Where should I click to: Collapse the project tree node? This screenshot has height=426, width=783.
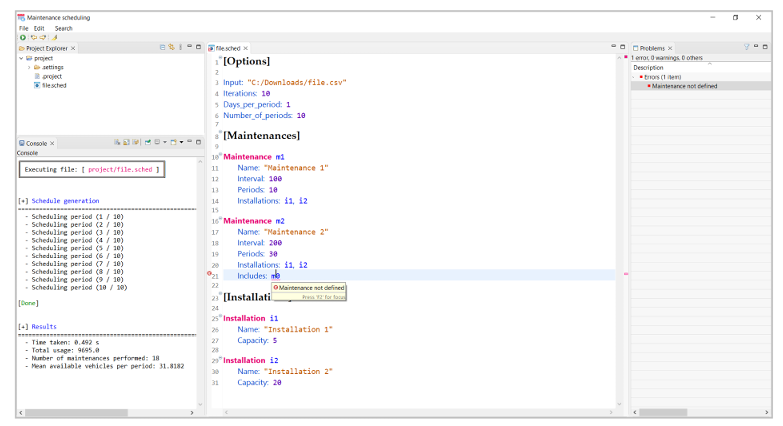(21, 58)
